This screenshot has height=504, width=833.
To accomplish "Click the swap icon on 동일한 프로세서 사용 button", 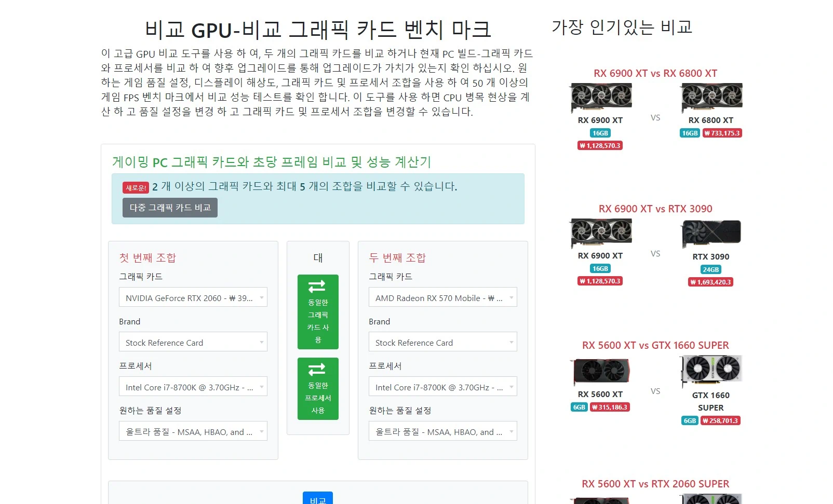I will click(317, 370).
